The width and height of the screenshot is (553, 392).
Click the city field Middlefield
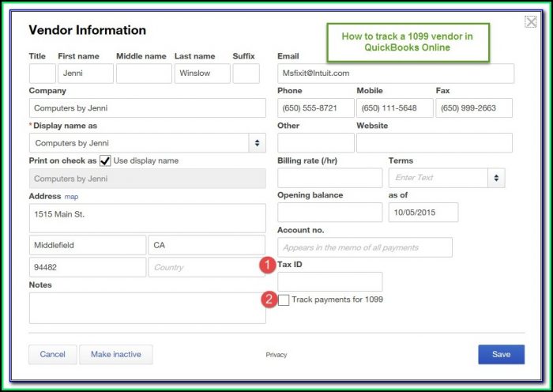[88, 245]
